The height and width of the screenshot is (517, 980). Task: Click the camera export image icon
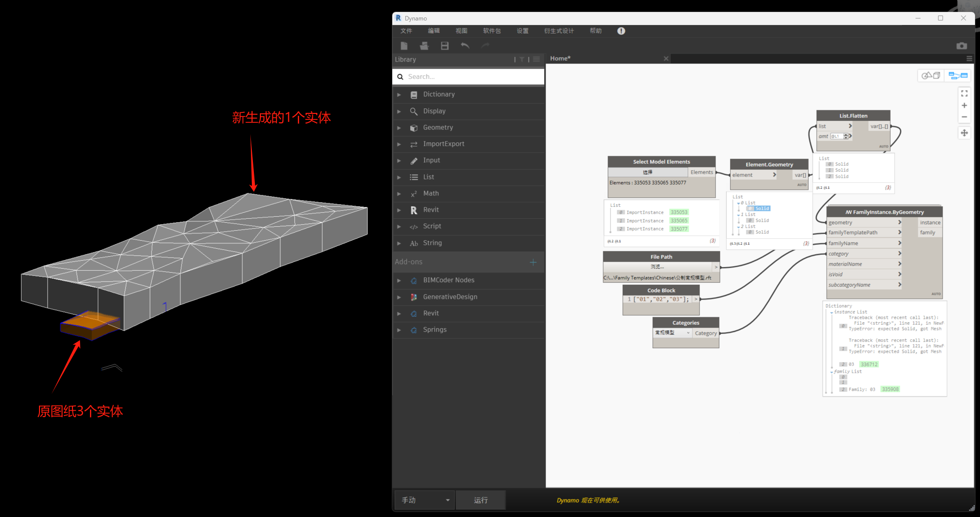click(962, 46)
